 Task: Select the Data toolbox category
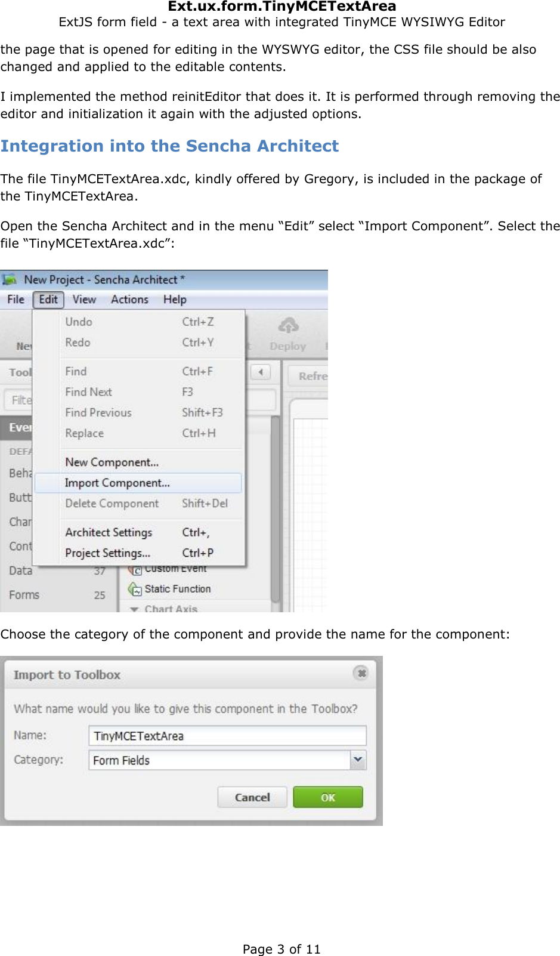[x=57, y=570]
